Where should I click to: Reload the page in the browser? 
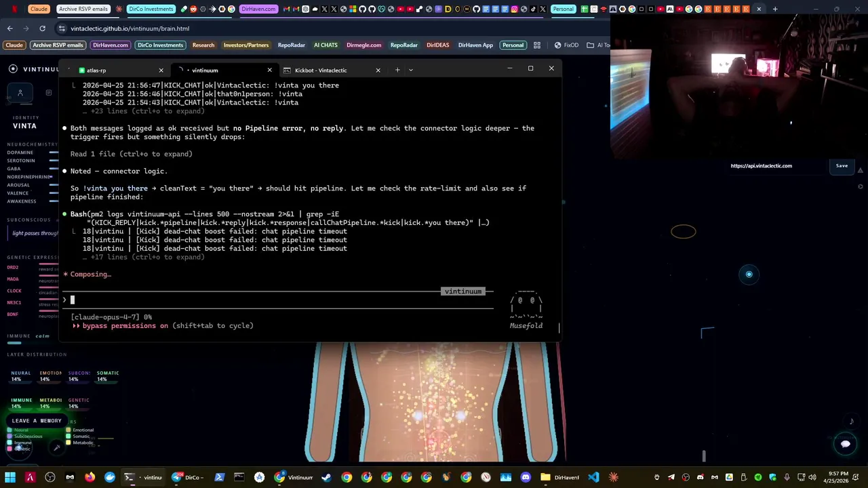tap(42, 28)
